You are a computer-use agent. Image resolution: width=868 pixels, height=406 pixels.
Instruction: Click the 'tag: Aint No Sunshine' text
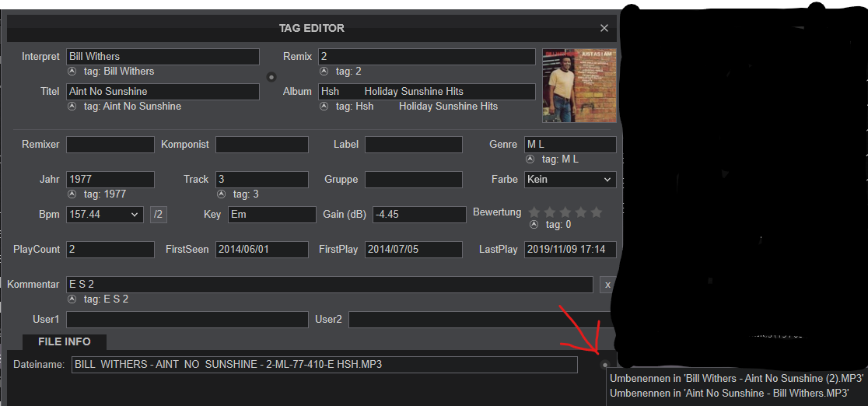132,107
